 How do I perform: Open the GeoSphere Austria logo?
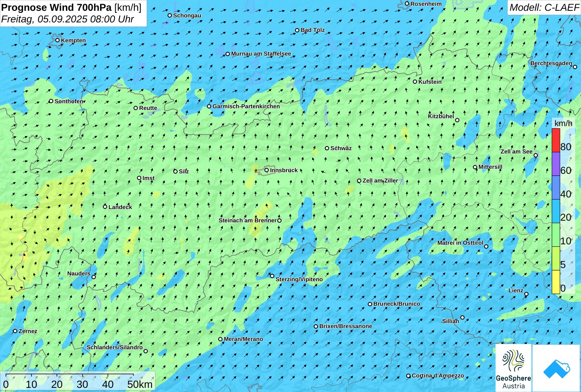[x=513, y=368]
